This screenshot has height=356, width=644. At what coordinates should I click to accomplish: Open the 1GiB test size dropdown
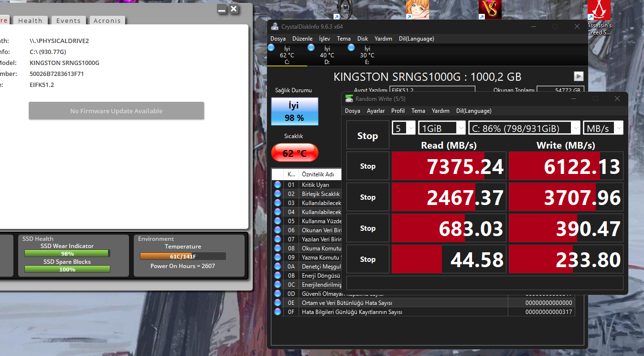(x=442, y=128)
